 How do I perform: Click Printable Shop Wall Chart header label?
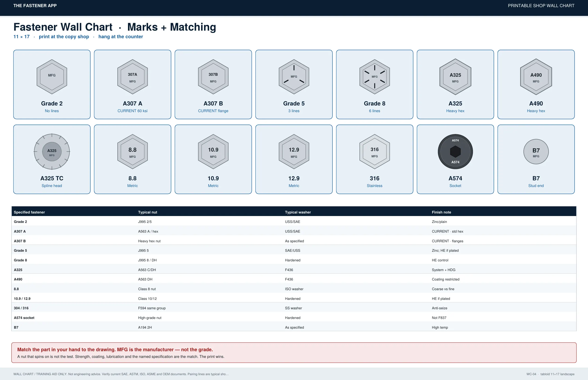[541, 6]
